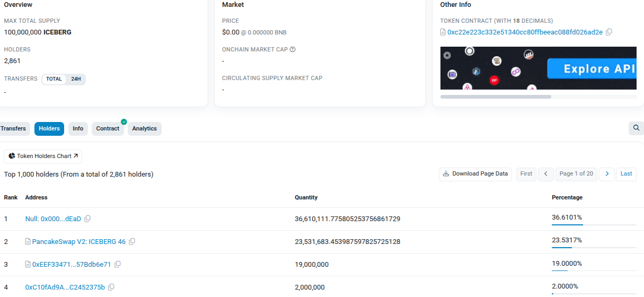The width and height of the screenshot is (644, 297).
Task: Click the 19.0000% percentage bar
Action: point(594,270)
